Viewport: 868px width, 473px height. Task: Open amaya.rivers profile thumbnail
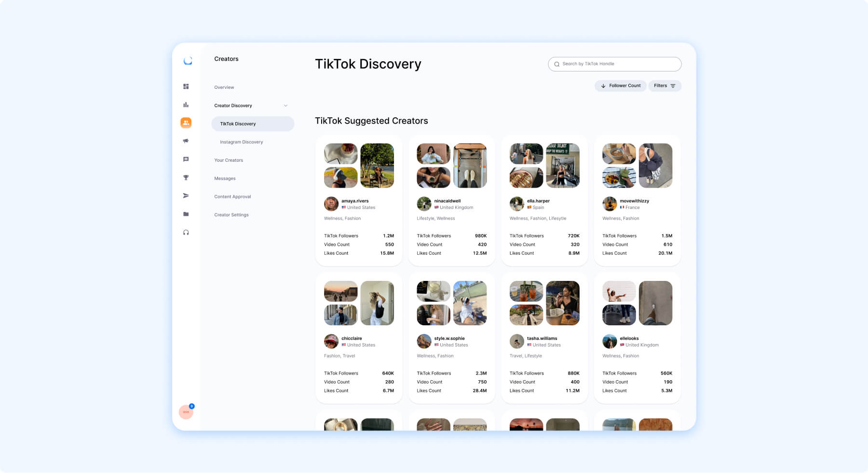point(331,204)
